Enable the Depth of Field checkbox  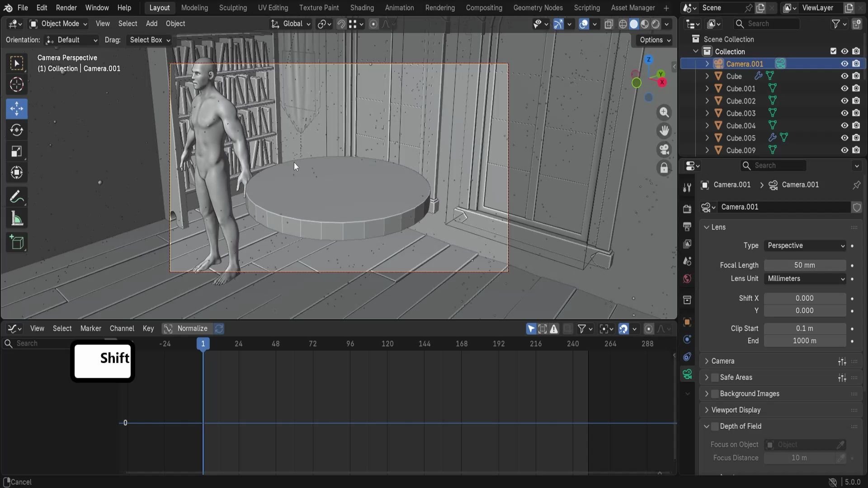715,426
